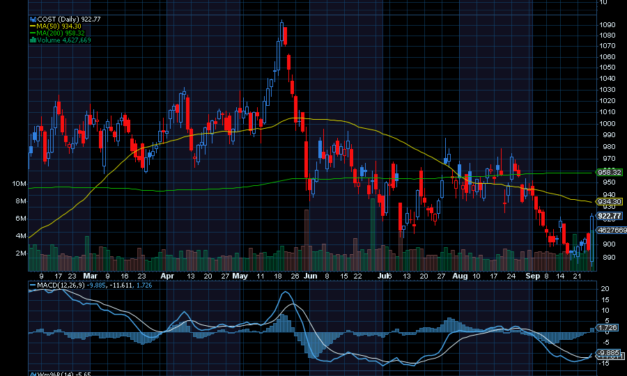Select the Jul label on the date axis
The image size is (627, 376).
click(383, 276)
